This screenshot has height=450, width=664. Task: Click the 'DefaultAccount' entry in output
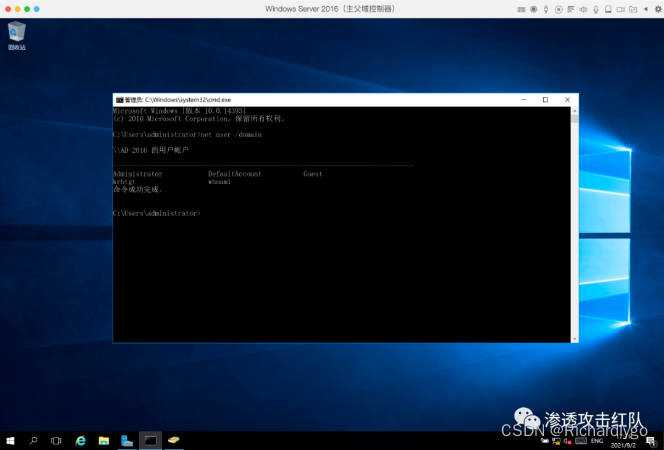coord(235,174)
